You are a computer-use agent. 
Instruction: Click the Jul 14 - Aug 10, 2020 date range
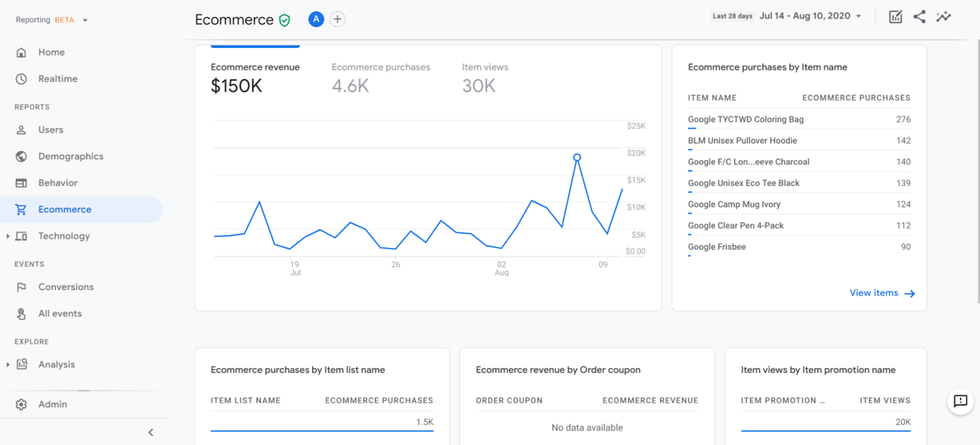coord(805,16)
